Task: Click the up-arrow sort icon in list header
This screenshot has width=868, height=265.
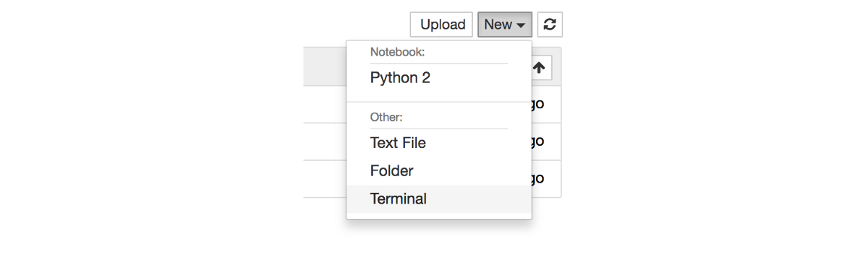Action: coord(539,68)
